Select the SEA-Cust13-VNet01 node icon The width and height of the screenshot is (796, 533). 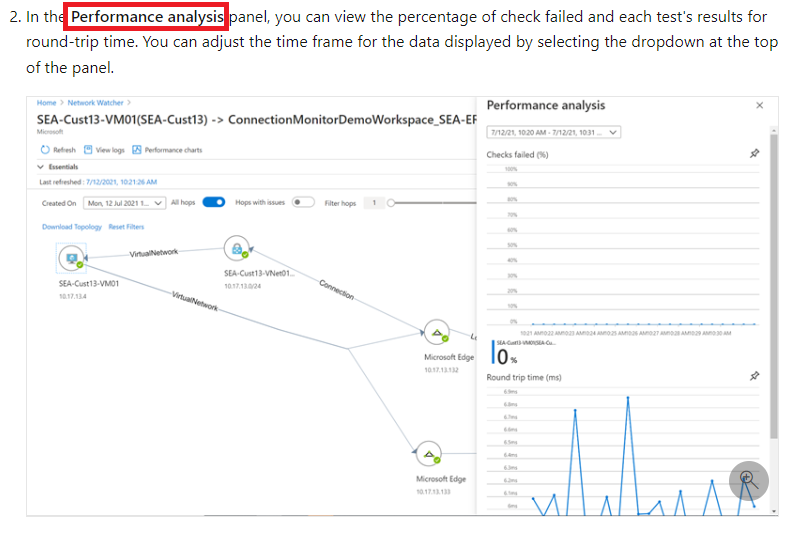click(x=237, y=249)
